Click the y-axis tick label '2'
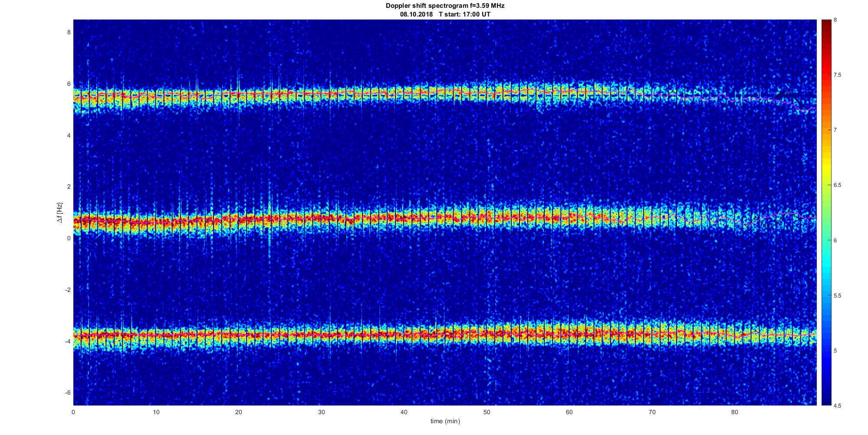 click(x=69, y=186)
